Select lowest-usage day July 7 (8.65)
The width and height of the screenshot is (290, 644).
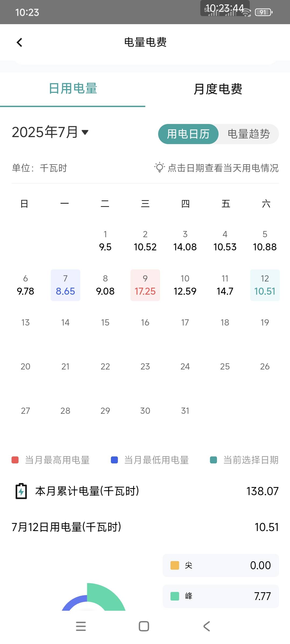(x=66, y=285)
